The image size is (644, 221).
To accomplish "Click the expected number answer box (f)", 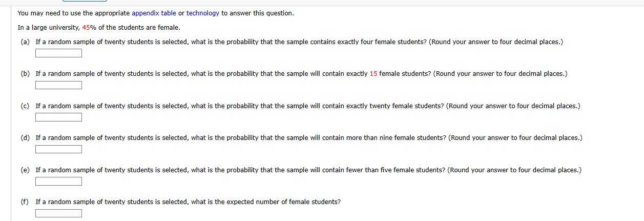I will (58, 213).
